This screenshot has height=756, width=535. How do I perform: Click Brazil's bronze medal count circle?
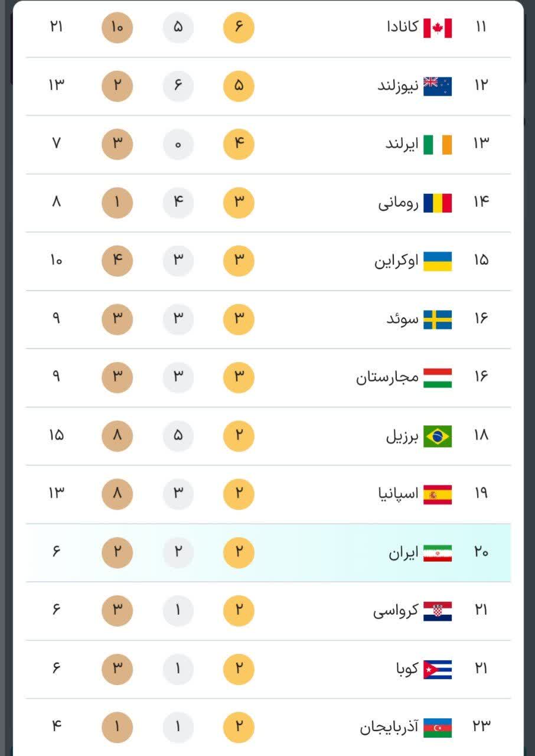[x=117, y=436]
